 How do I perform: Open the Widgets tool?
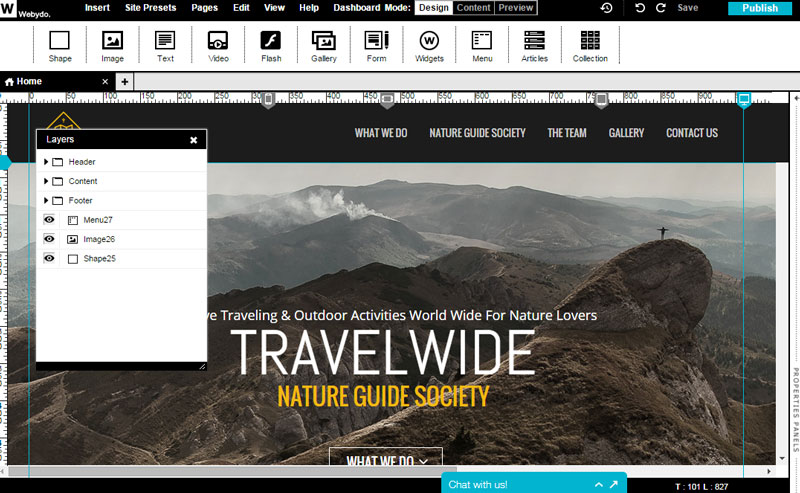tap(429, 46)
